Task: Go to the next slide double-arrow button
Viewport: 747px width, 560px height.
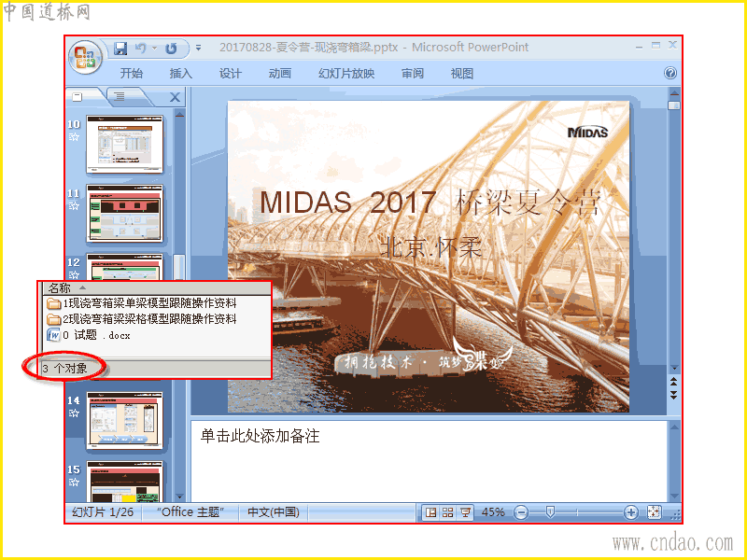Action: 674,395
